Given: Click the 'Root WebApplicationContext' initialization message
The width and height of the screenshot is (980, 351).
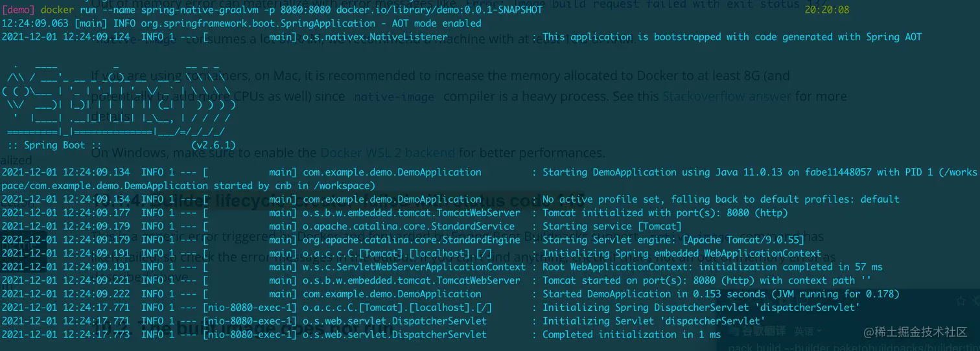Looking at the screenshot, I should pos(712,267).
